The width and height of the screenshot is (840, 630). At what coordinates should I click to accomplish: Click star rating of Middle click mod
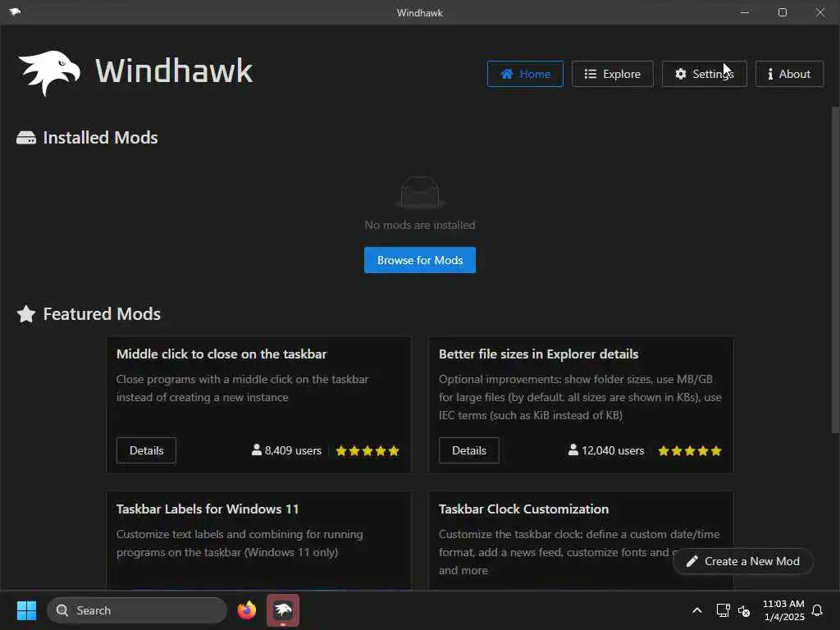pyautogui.click(x=367, y=451)
